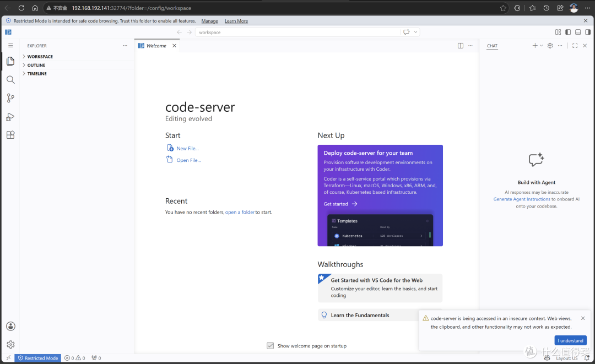
Task: Click the Deploy code-server for your team card
Action: pyautogui.click(x=380, y=195)
